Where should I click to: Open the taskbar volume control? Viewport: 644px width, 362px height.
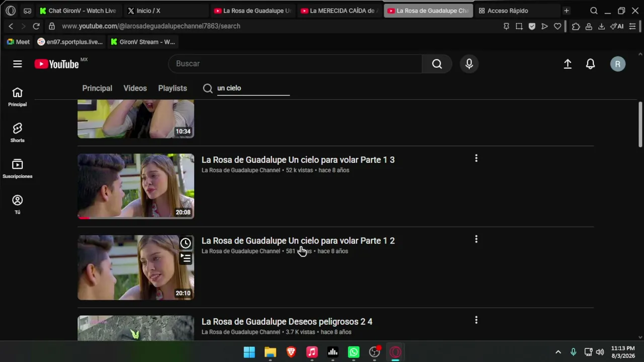[600, 352]
